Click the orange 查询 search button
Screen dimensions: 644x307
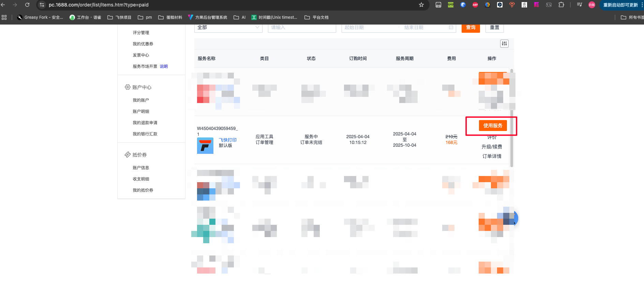471,28
